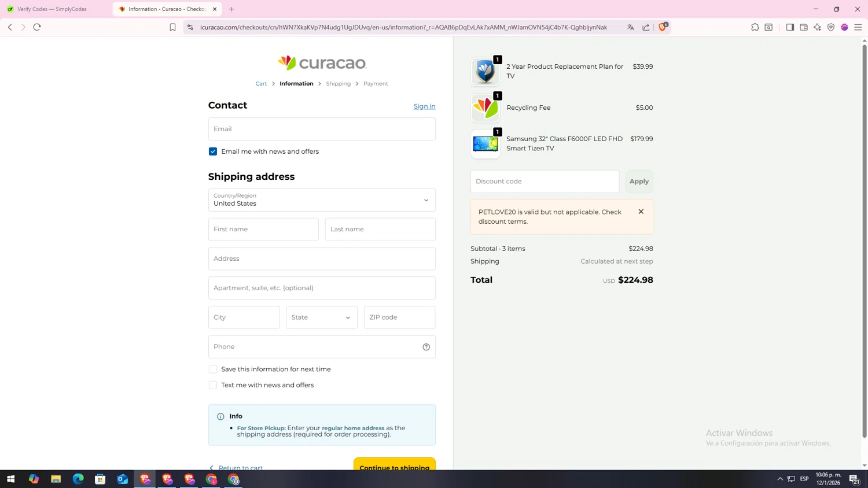Select the Information - Curacao tab
Image resolution: width=868 pixels, height=488 pixels.
(x=165, y=9)
